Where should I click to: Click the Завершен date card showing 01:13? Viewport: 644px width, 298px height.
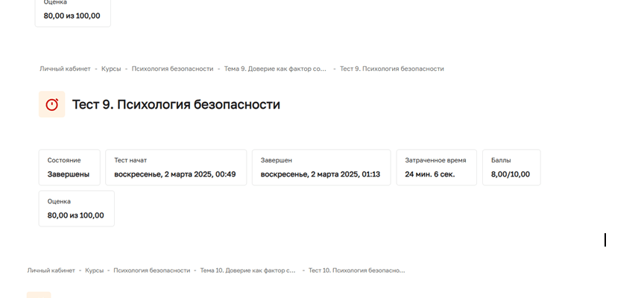coord(321,168)
